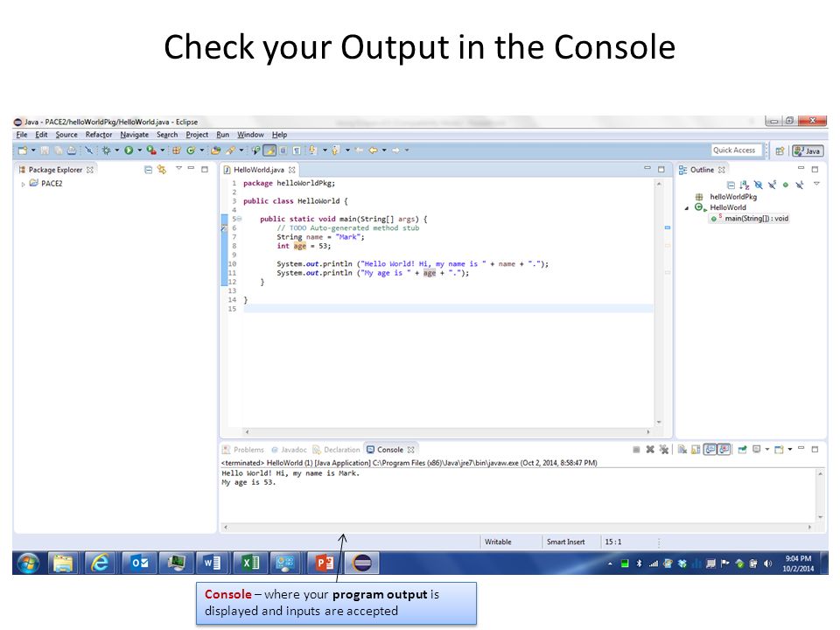This screenshot has height=630, width=840.
Task: Open the Open Perspective icon beside Java
Action: [780, 151]
